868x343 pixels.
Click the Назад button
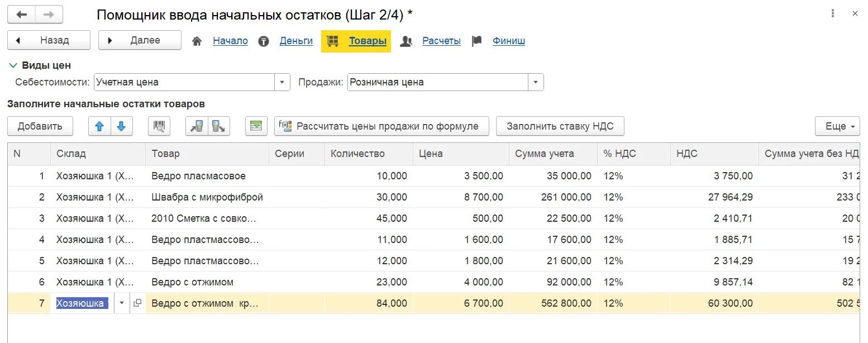[x=49, y=40]
